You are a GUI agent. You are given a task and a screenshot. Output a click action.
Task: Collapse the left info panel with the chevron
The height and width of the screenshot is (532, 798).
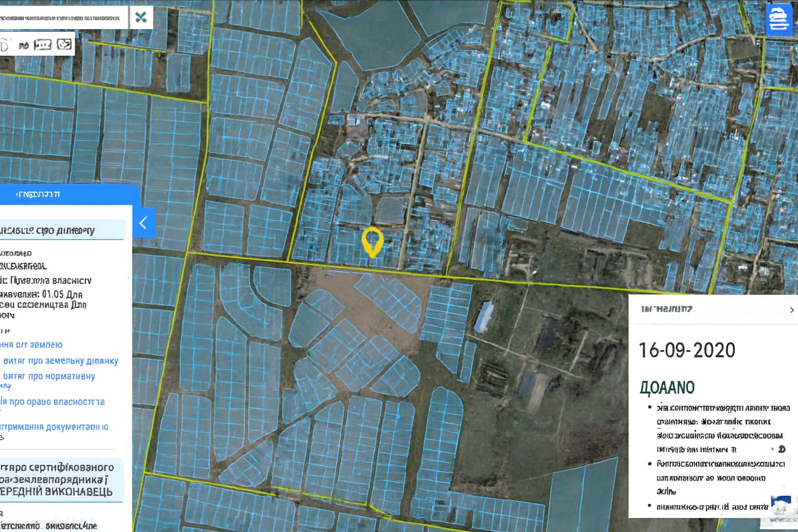click(x=143, y=223)
